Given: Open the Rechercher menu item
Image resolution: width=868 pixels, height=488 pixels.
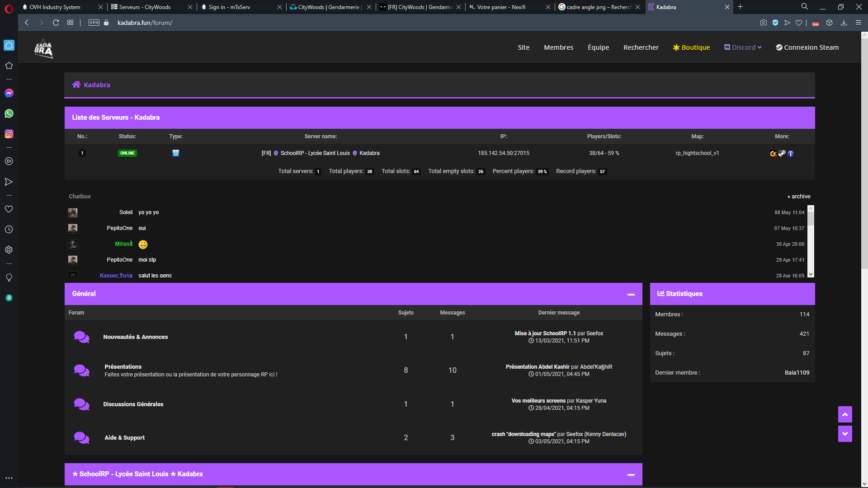Looking at the screenshot, I should 641,47.
